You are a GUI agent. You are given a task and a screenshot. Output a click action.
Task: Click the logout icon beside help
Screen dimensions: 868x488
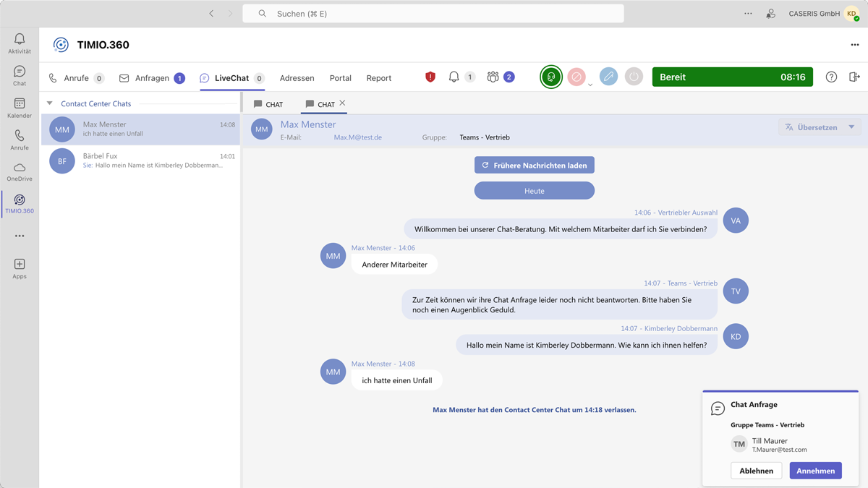tap(854, 77)
